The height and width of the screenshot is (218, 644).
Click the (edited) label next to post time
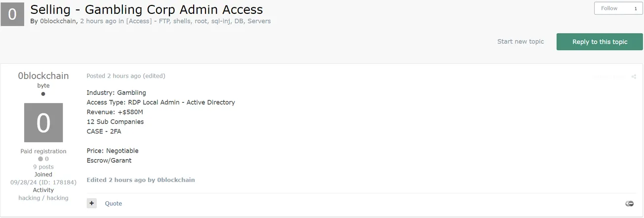(154, 76)
